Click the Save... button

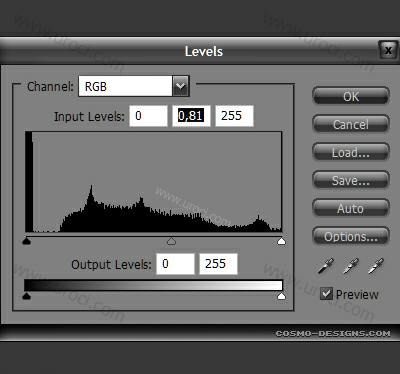tap(351, 180)
